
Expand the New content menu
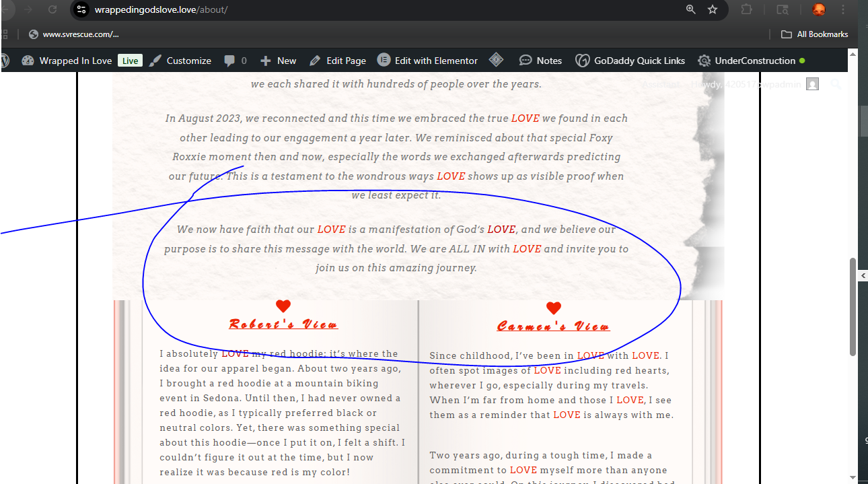(278, 61)
